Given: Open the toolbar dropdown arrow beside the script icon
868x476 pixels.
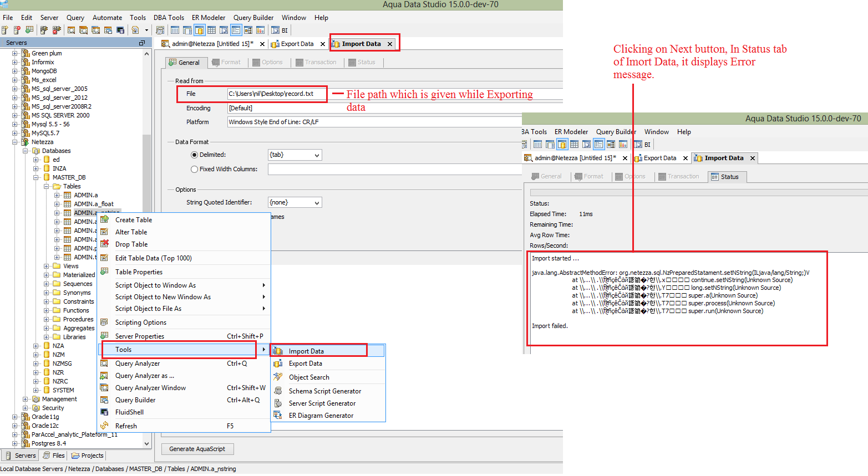Looking at the screenshot, I should (146, 30).
